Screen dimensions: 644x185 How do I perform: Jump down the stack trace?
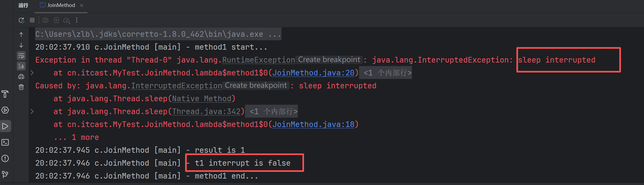pos(21,45)
